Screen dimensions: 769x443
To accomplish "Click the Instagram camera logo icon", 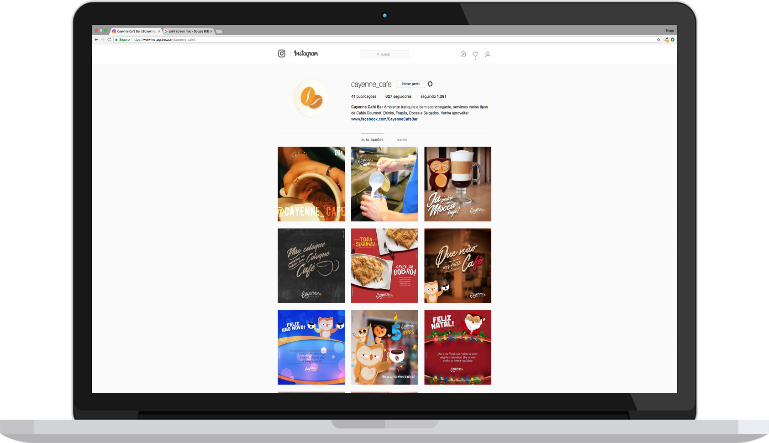I will (282, 53).
